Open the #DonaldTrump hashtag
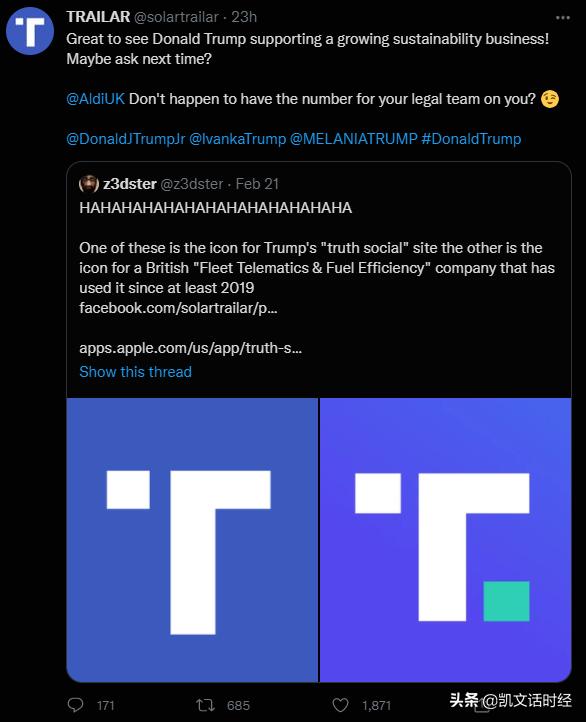This screenshot has height=722, width=586. point(471,139)
